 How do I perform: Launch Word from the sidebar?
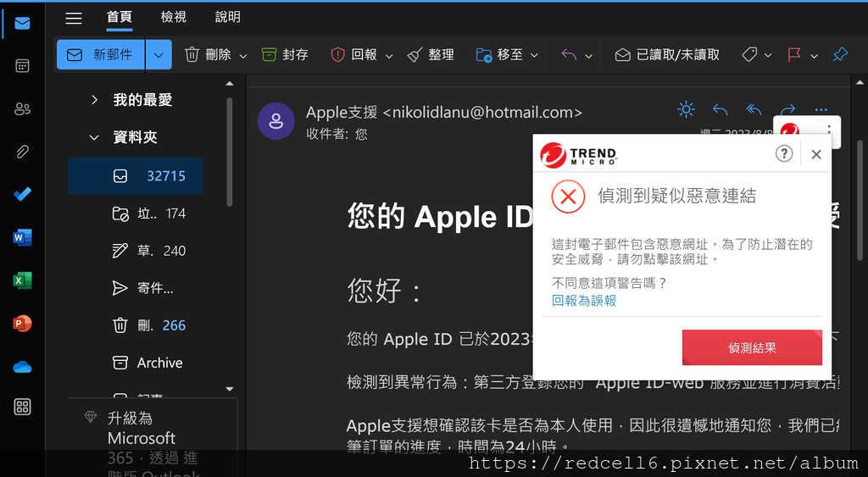coord(22,237)
